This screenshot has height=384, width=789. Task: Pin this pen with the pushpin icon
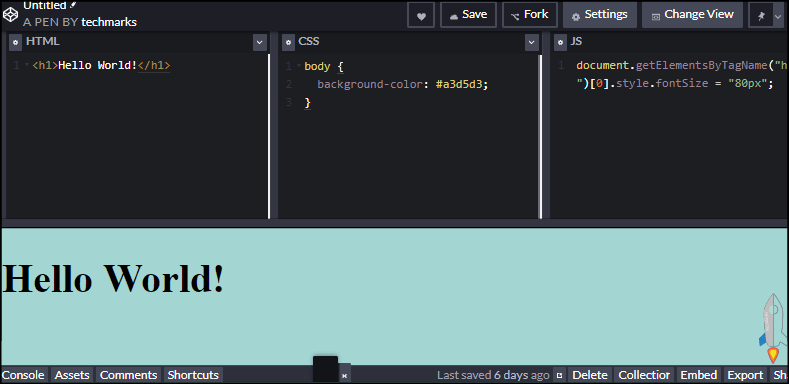coord(761,16)
